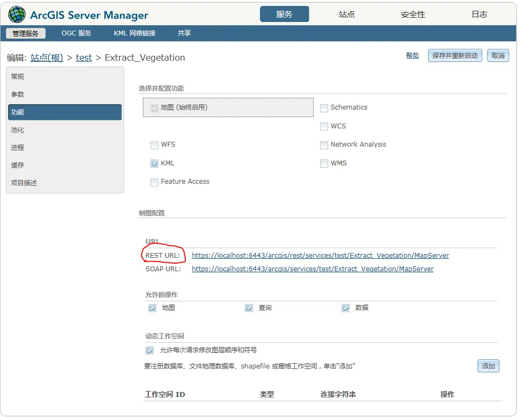Enable the Feature Access checkbox
The image size is (521, 420).
[154, 182]
